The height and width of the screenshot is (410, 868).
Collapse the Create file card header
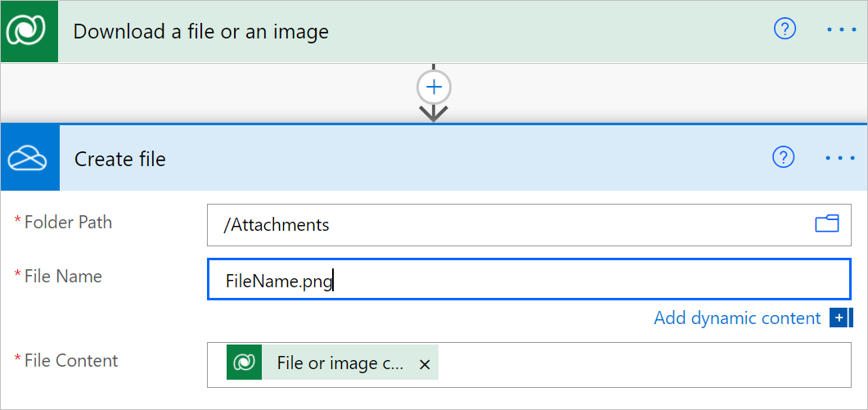pyautogui.click(x=409, y=159)
